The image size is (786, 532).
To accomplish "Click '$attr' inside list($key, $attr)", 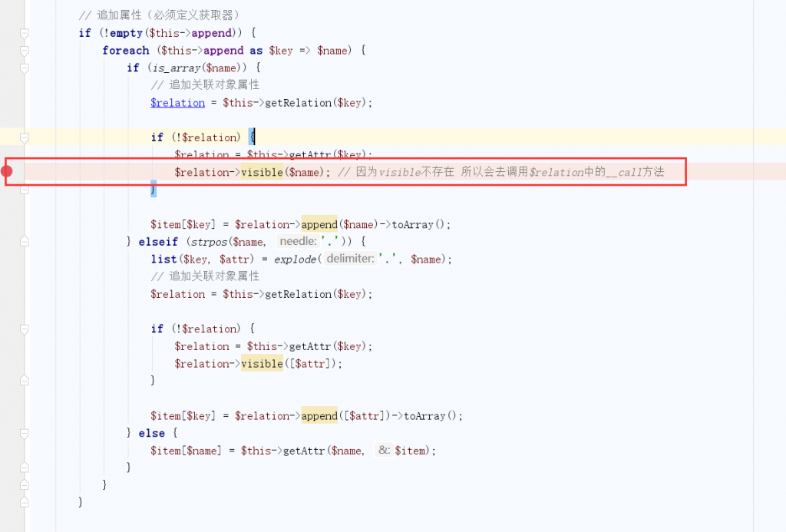I will point(234,259).
